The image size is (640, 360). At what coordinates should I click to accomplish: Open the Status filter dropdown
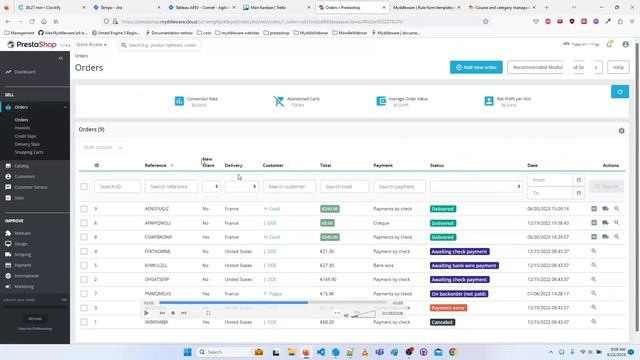pyautogui.click(x=476, y=187)
